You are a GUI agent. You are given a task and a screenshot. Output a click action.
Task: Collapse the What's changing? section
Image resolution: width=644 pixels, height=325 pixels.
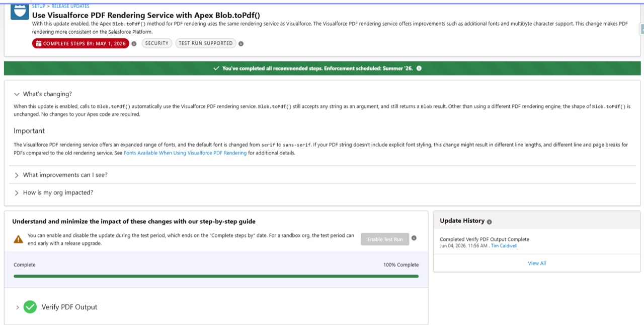(x=17, y=94)
